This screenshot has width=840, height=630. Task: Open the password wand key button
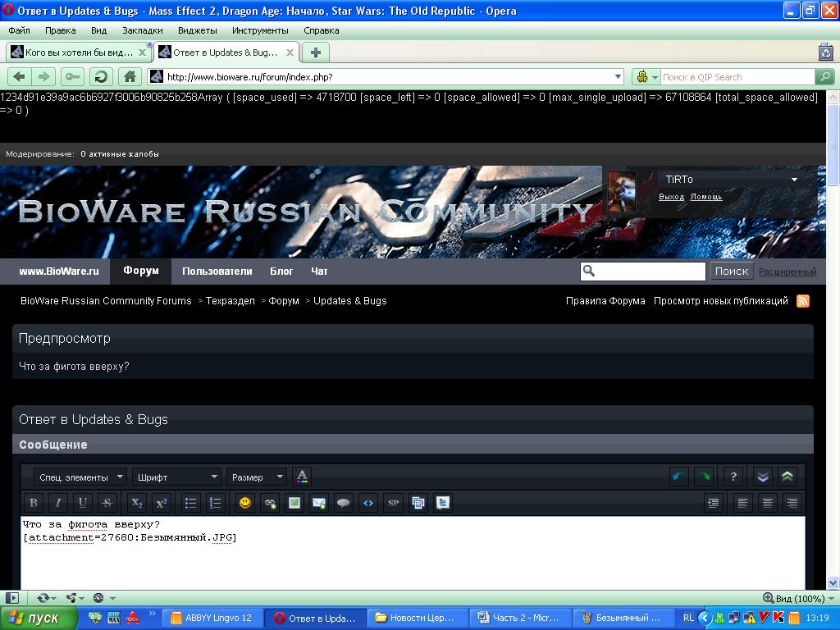[72, 76]
